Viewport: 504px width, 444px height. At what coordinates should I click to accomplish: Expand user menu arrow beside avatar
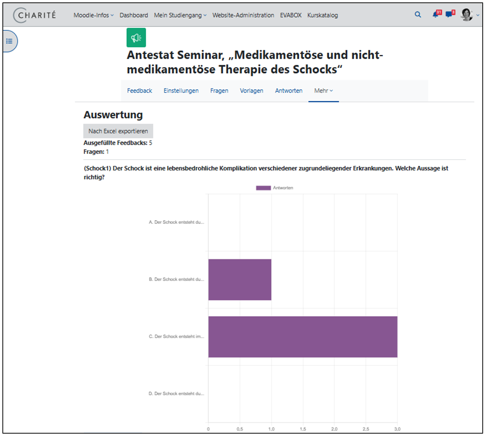[478, 15]
